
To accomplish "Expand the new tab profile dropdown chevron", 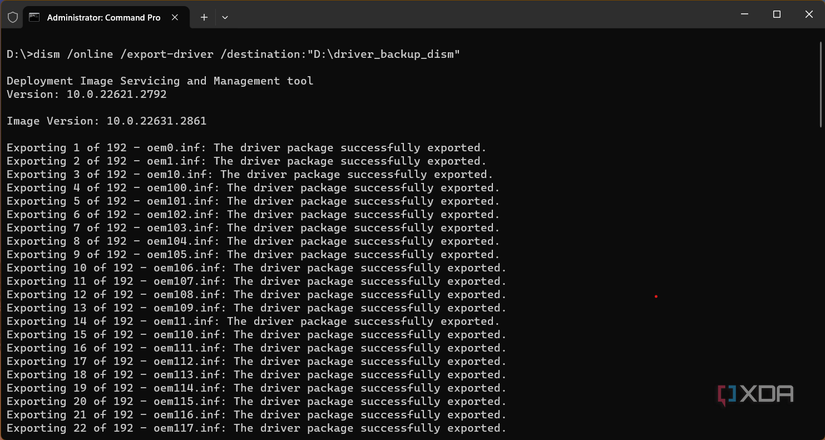I will [225, 17].
